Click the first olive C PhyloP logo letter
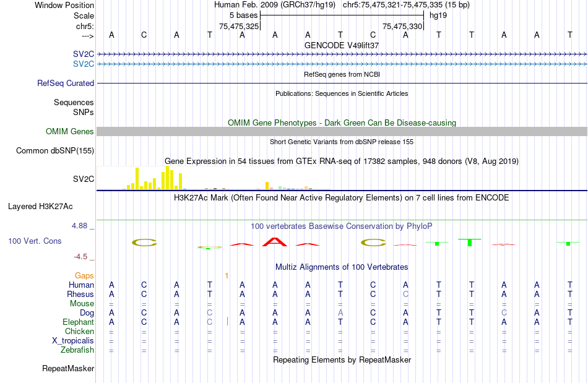 [144, 243]
